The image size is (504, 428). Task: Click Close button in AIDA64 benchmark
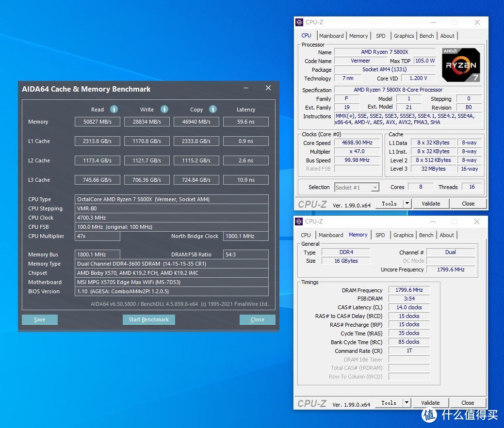pyautogui.click(x=258, y=319)
